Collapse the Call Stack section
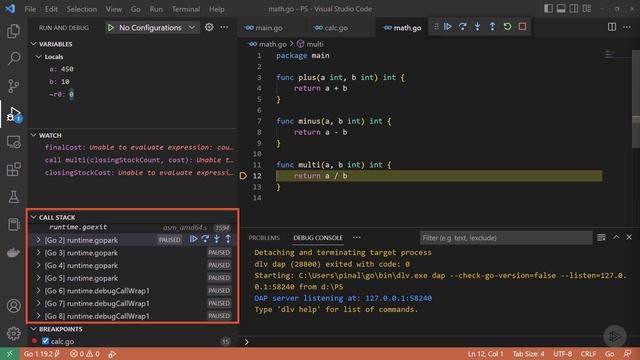This screenshot has height=360, width=640. pos(34,217)
